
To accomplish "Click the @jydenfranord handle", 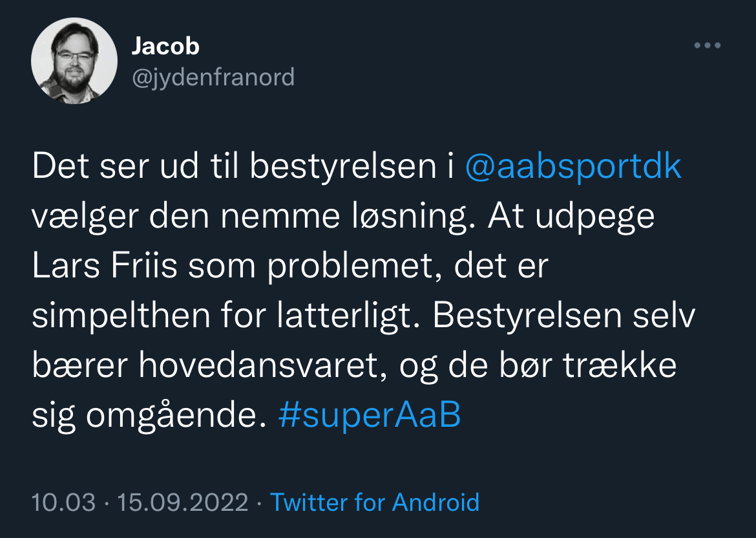I will click(213, 78).
